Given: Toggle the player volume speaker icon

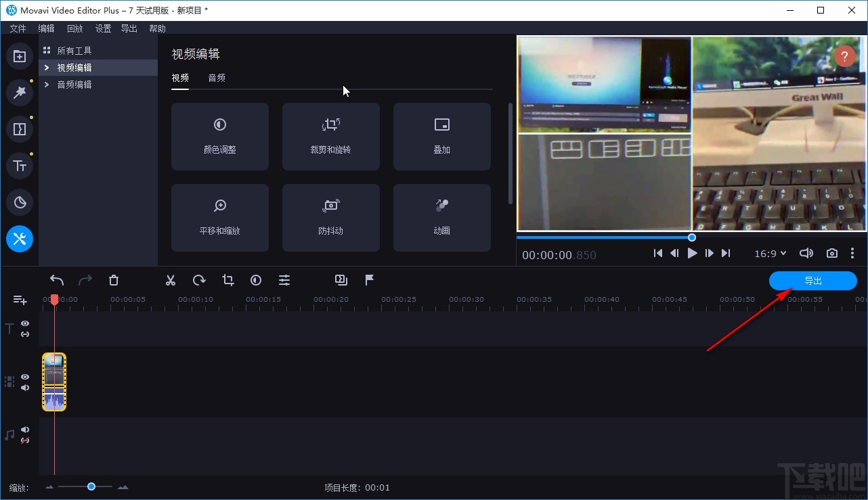Looking at the screenshot, I should 806,253.
